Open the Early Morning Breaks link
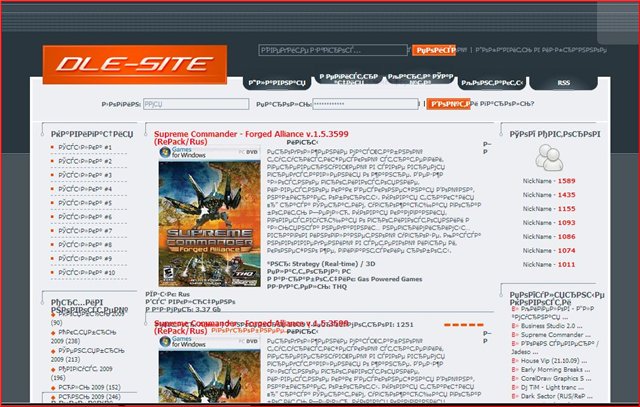The image size is (640, 407). click(555, 370)
